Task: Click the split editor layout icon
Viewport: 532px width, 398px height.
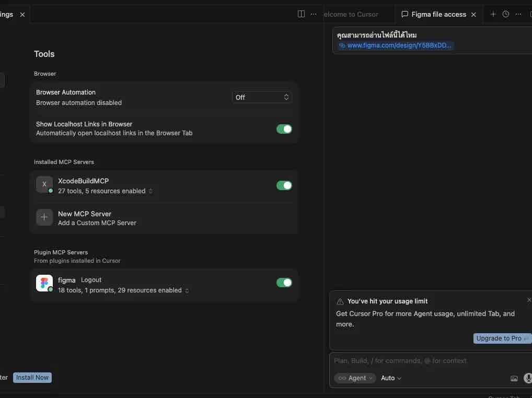Action: click(301, 14)
